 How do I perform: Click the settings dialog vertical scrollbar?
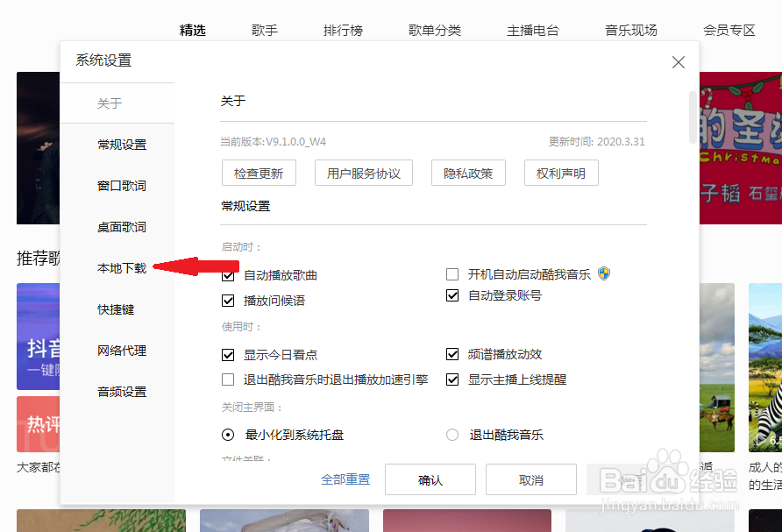coord(693,117)
